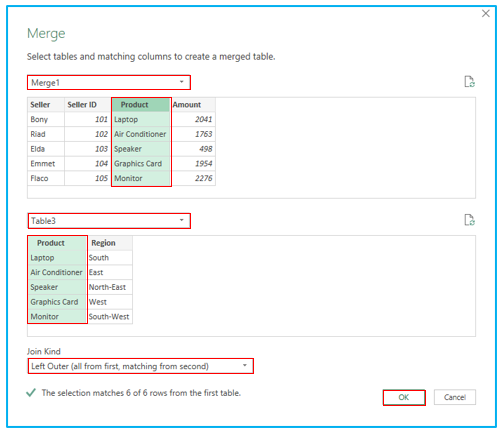Click the Speaker cell beside North-East region
This screenshot has width=503, height=433.
57,287
